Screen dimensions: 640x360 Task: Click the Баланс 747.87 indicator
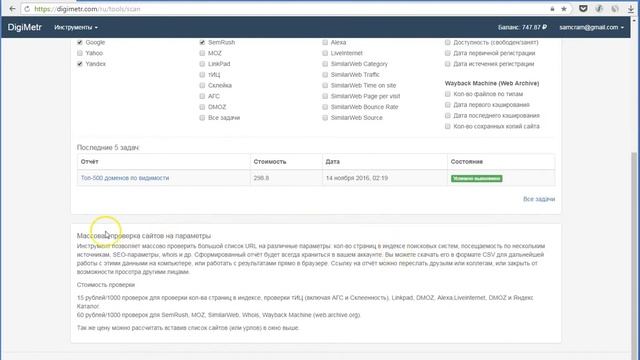click(x=522, y=27)
